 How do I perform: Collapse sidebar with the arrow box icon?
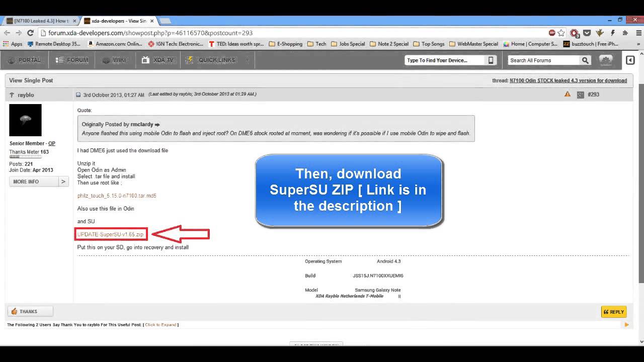(630, 60)
